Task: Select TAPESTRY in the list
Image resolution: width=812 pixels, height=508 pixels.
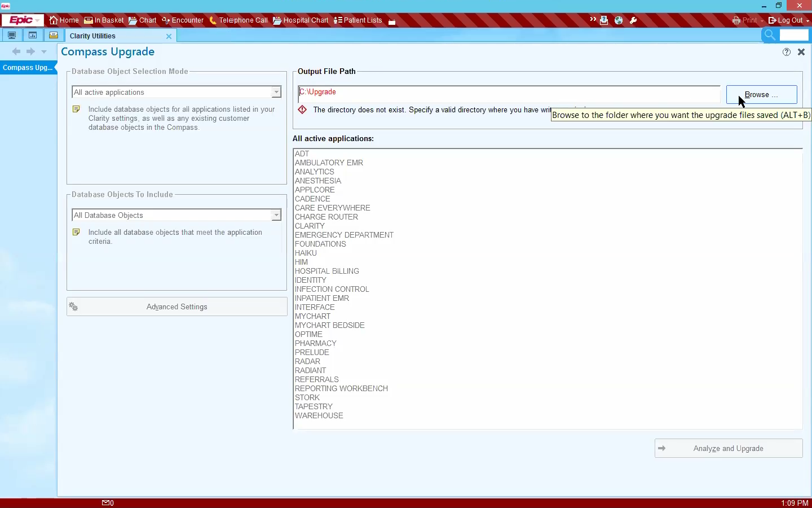Action: pos(314,406)
